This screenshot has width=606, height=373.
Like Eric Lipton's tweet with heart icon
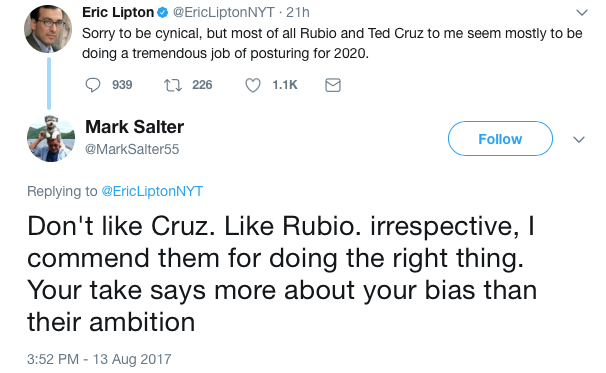pyautogui.click(x=253, y=85)
